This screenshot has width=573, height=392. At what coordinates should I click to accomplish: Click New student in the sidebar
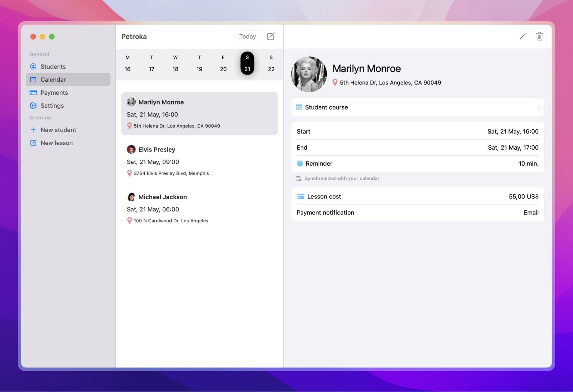point(68,130)
